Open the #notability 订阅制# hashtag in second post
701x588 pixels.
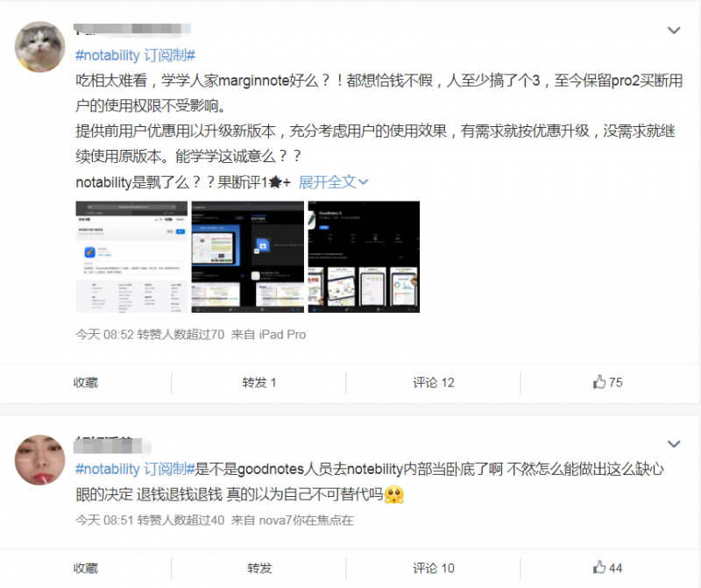(x=136, y=469)
